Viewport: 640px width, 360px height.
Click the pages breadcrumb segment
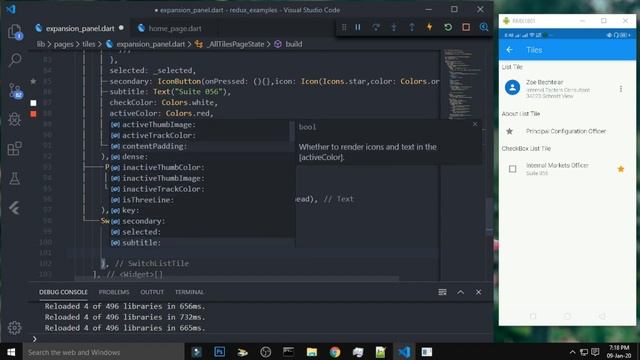coord(63,44)
